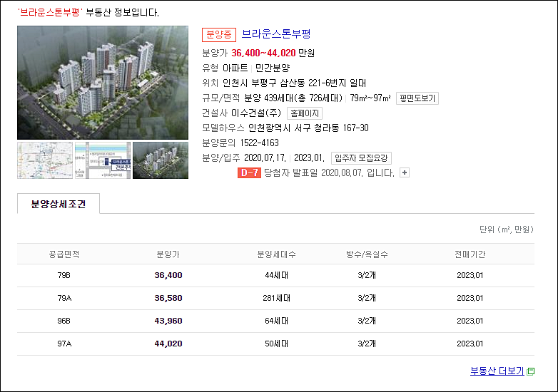Click the 전매기간 column header
This screenshot has width=558, height=392.
pos(470,254)
